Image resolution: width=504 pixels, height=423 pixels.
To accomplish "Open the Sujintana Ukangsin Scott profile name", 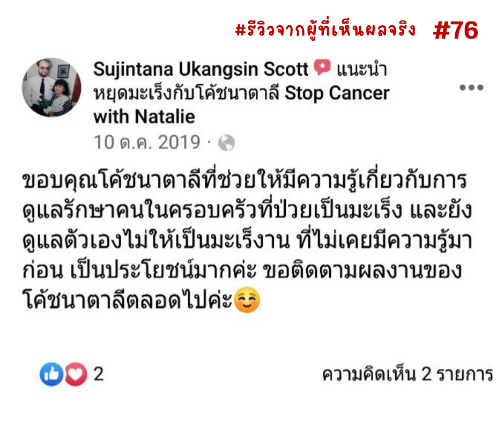I will [201, 69].
